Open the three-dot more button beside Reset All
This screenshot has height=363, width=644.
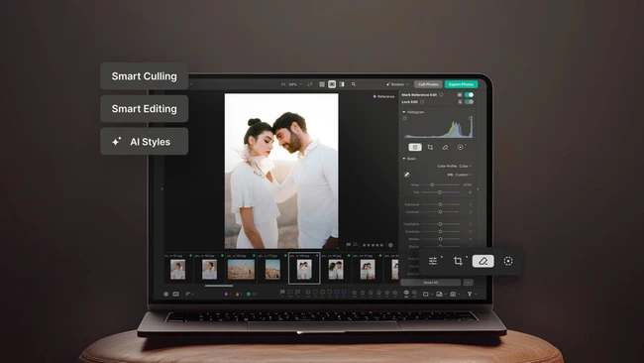[x=468, y=283]
